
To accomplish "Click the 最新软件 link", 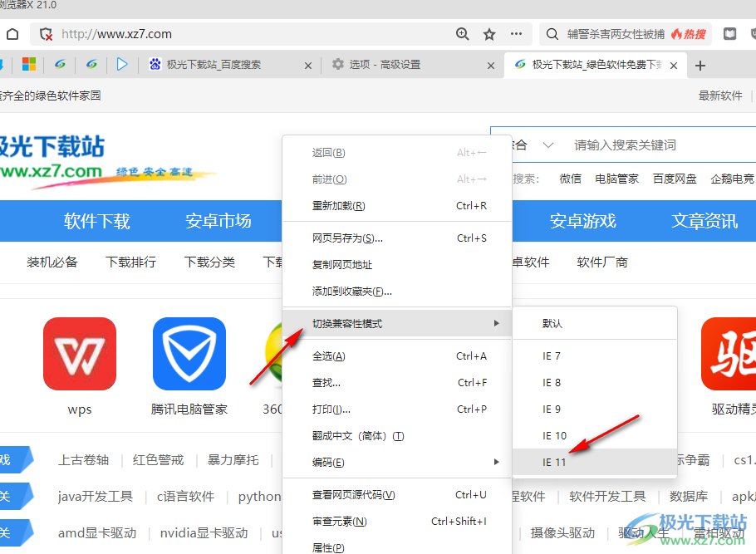I will (720, 96).
